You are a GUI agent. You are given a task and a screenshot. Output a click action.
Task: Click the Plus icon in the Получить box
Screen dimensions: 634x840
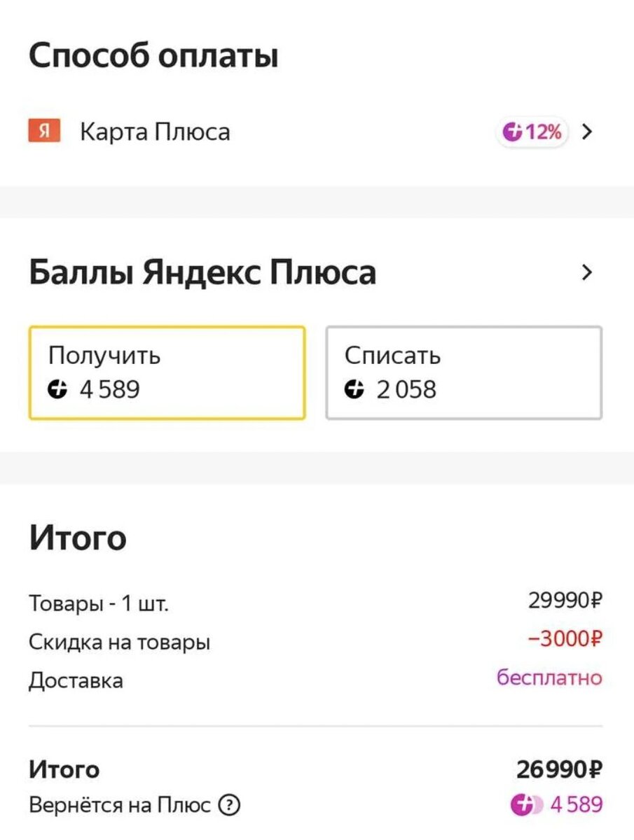[x=58, y=390]
